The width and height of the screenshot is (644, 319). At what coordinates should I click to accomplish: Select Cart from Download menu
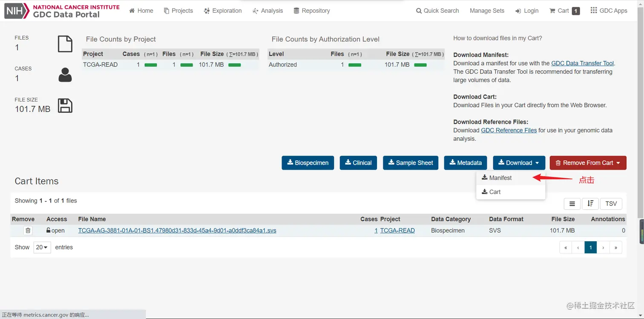pyautogui.click(x=511, y=192)
